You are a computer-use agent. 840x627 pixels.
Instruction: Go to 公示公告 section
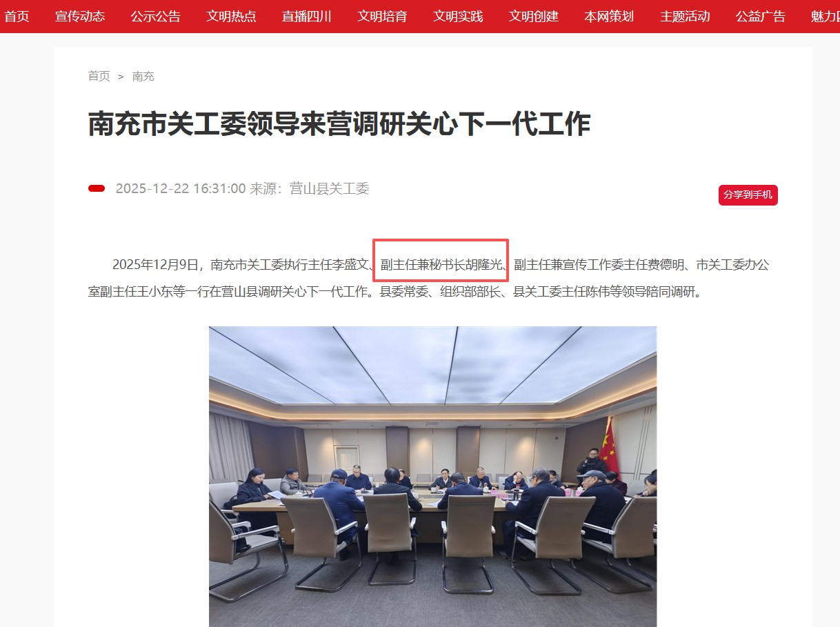pos(156,16)
